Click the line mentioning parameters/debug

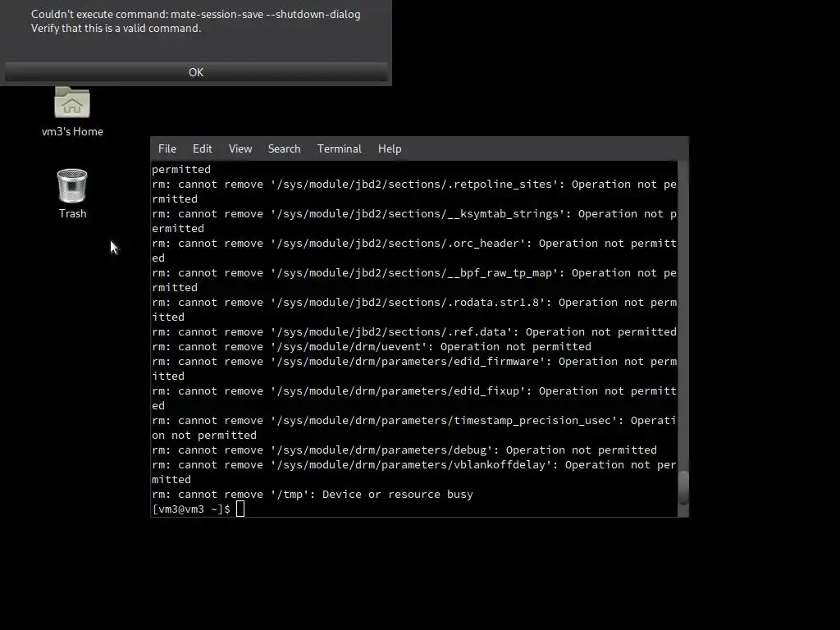[x=404, y=450]
